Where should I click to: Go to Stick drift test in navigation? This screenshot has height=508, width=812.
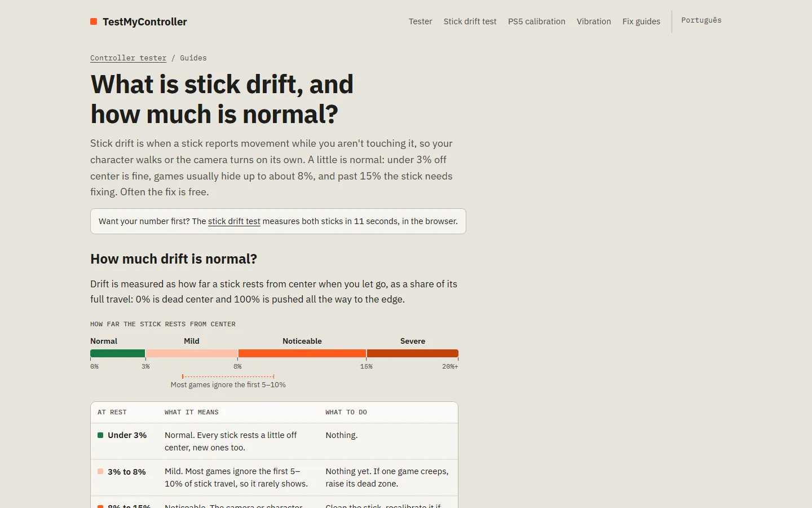coord(470,21)
